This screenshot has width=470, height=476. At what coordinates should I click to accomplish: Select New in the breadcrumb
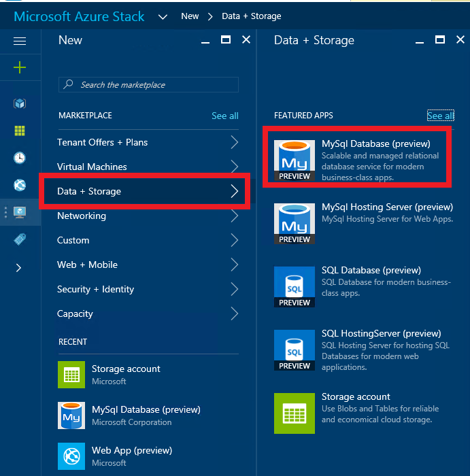(190, 16)
